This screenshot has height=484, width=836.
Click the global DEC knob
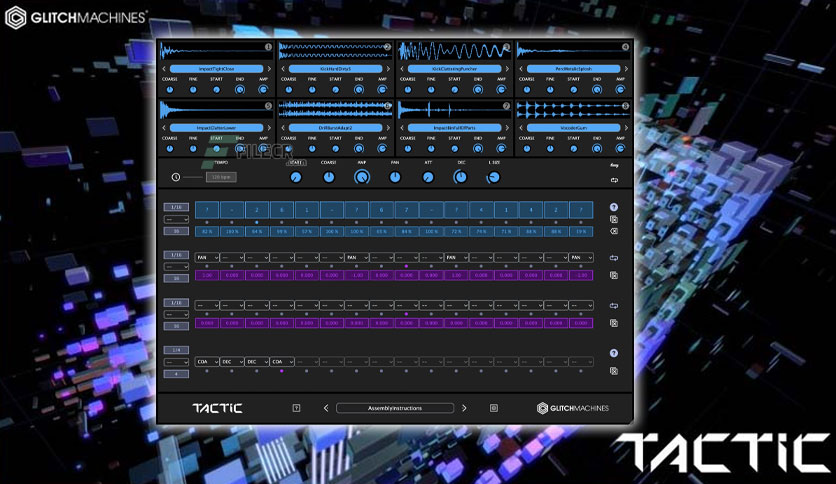[x=460, y=177]
